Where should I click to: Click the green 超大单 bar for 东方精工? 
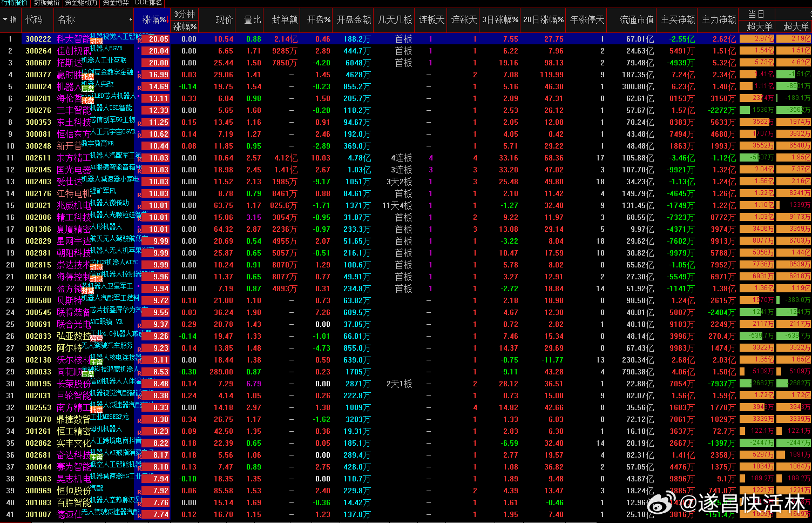[x=757, y=158]
